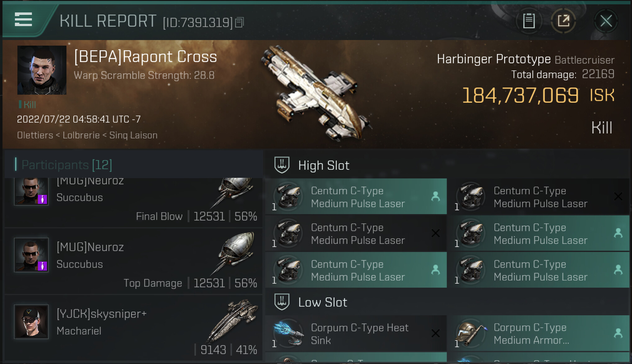This screenshot has height=364, width=632.
Task: Click the clipboard icon in header
Action: (529, 21)
